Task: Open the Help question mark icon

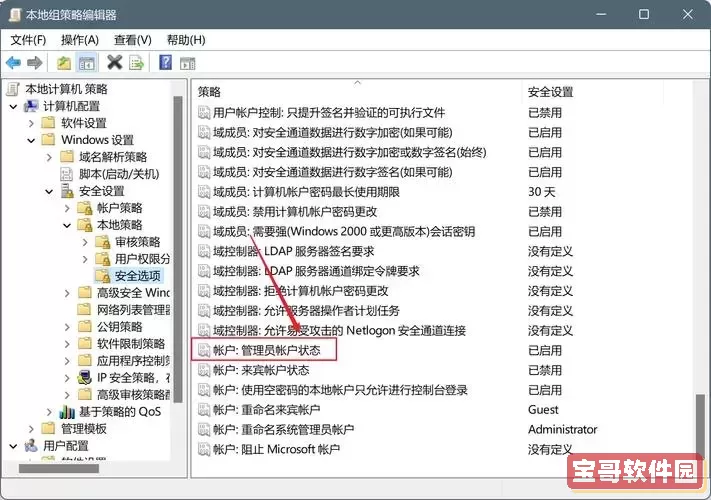Action: (x=166, y=62)
